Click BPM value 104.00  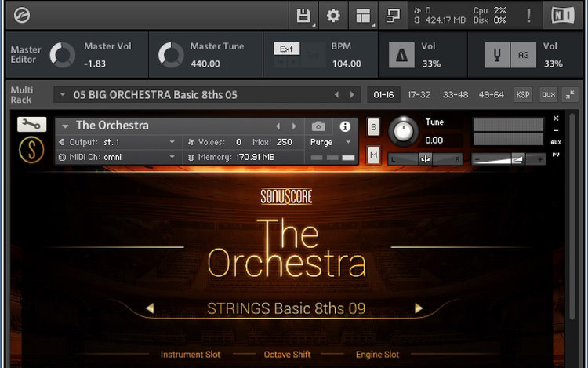click(347, 64)
